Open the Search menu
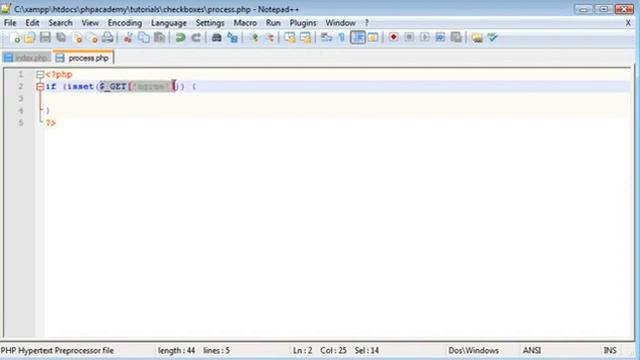This screenshot has width=640, height=360. (60, 23)
